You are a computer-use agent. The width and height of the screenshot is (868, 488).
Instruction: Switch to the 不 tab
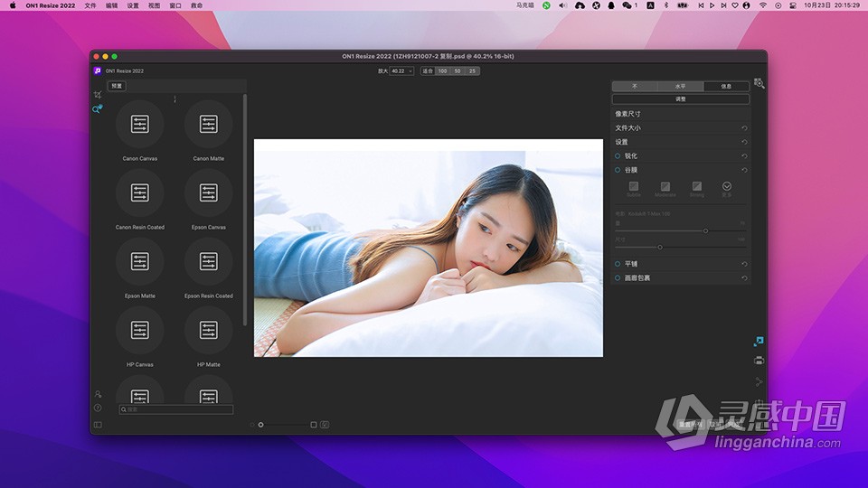pos(635,87)
